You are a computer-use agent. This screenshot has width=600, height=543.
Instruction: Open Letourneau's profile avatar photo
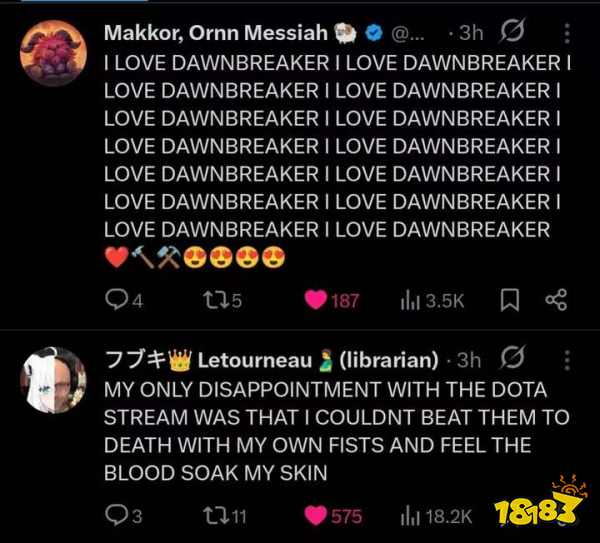point(53,380)
